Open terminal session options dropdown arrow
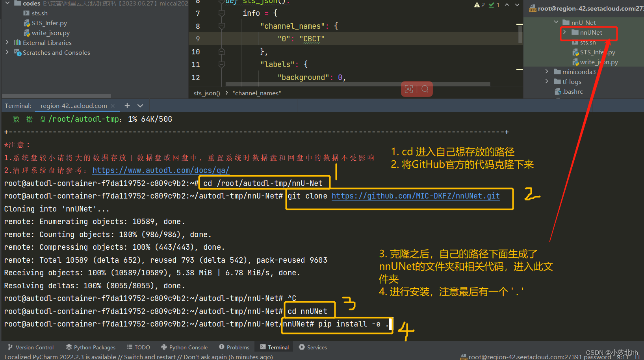The image size is (644, 360). tap(140, 106)
